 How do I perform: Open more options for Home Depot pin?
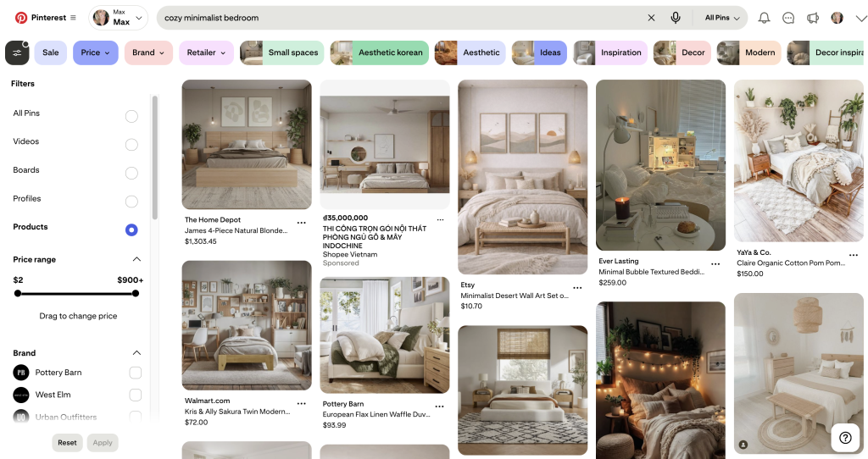[301, 223]
